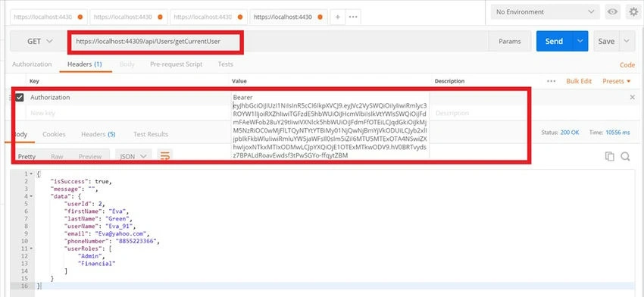Click the Value column header
This screenshot has height=297, width=644.
pos(239,81)
